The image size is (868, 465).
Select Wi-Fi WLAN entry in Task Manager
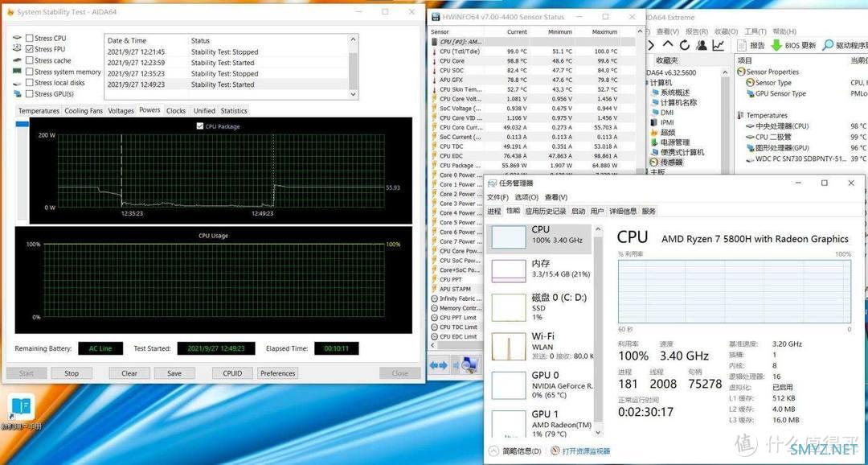click(x=541, y=346)
